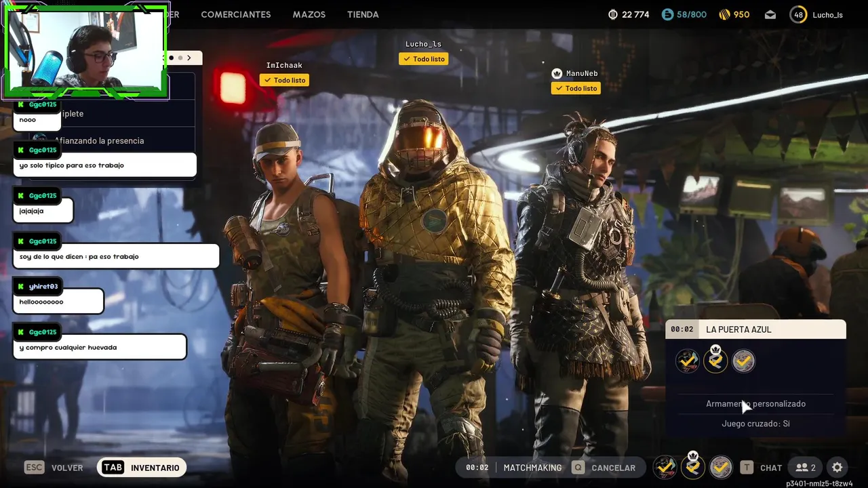Viewport: 868px width, 488px height.
Task: Click the session code p3401-nmlz5-t8zw4
Action: click(x=819, y=483)
